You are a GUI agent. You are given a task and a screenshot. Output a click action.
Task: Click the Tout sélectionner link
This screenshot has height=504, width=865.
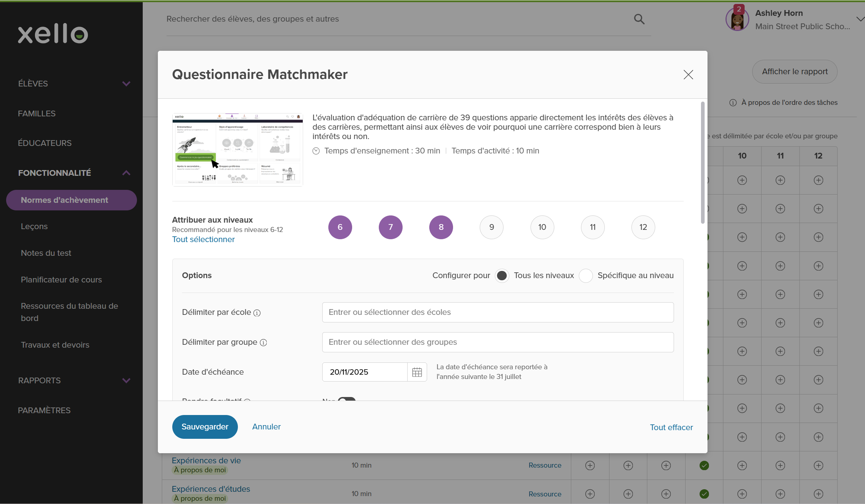tap(203, 240)
